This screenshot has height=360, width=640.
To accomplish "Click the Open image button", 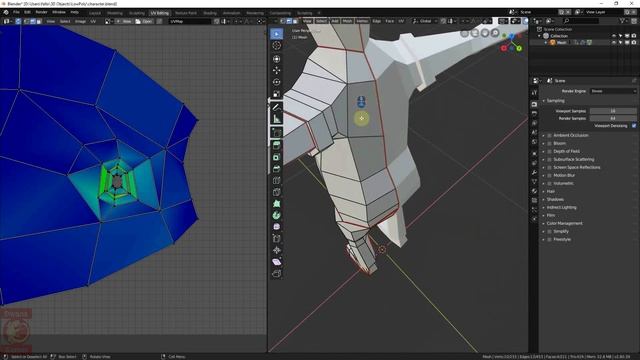I will coord(144,21).
